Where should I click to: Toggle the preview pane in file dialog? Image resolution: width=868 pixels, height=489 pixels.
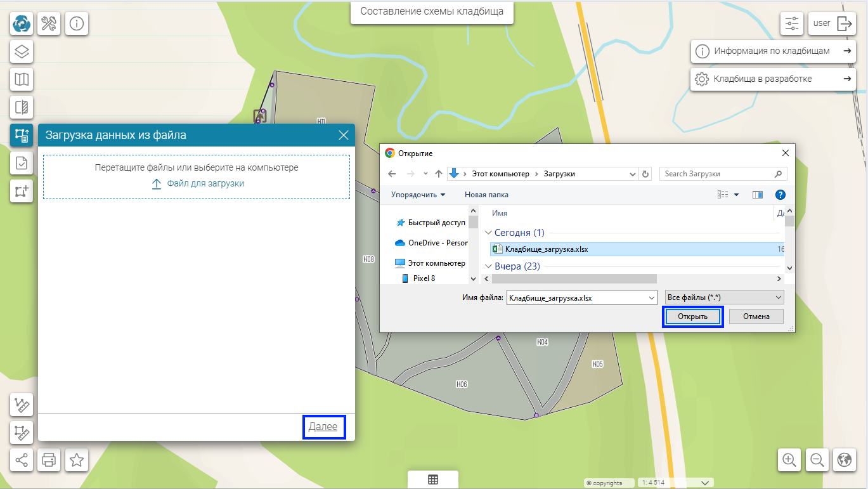click(x=757, y=195)
